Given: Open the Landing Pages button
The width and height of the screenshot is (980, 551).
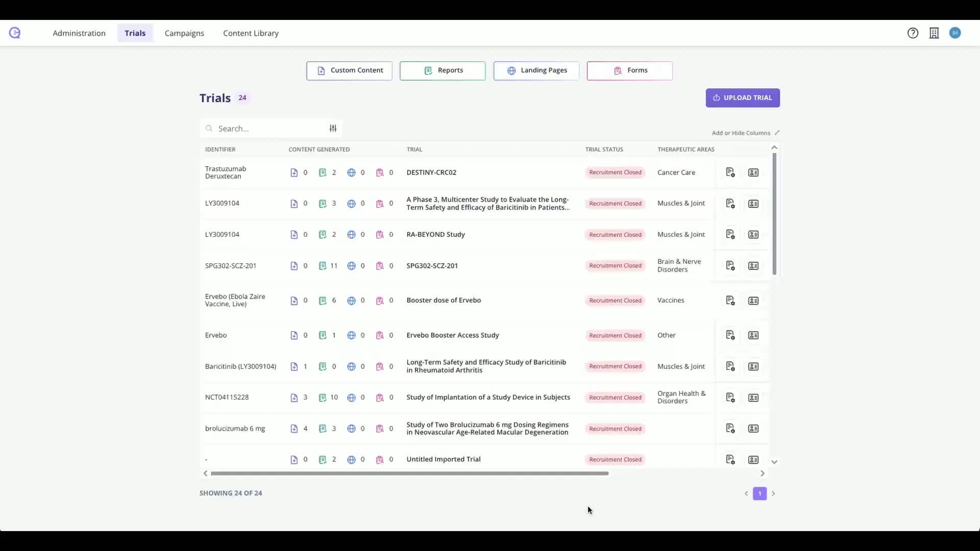Looking at the screenshot, I should 536,70.
